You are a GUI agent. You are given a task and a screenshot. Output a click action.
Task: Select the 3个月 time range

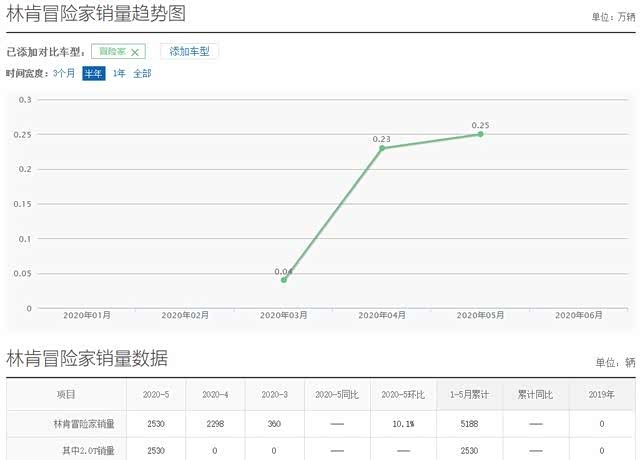pos(64,73)
